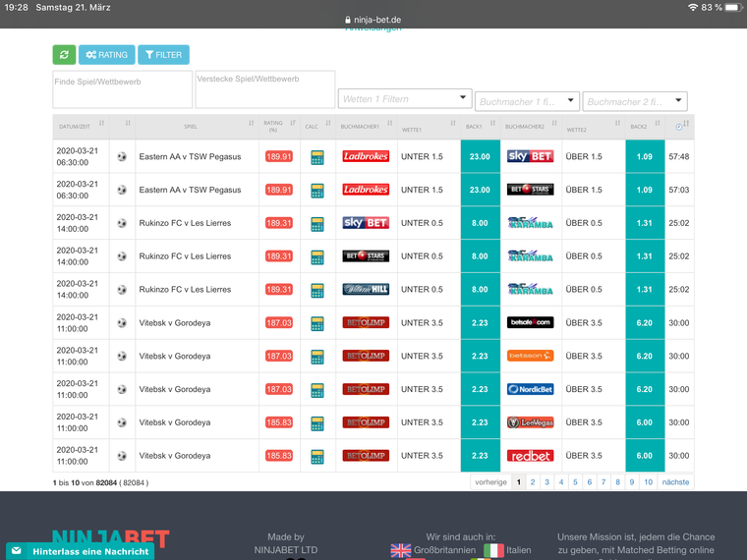Sort table by BUCHMACHER2 column
Image resolution: width=747 pixels, height=560 pixels.
(x=531, y=127)
